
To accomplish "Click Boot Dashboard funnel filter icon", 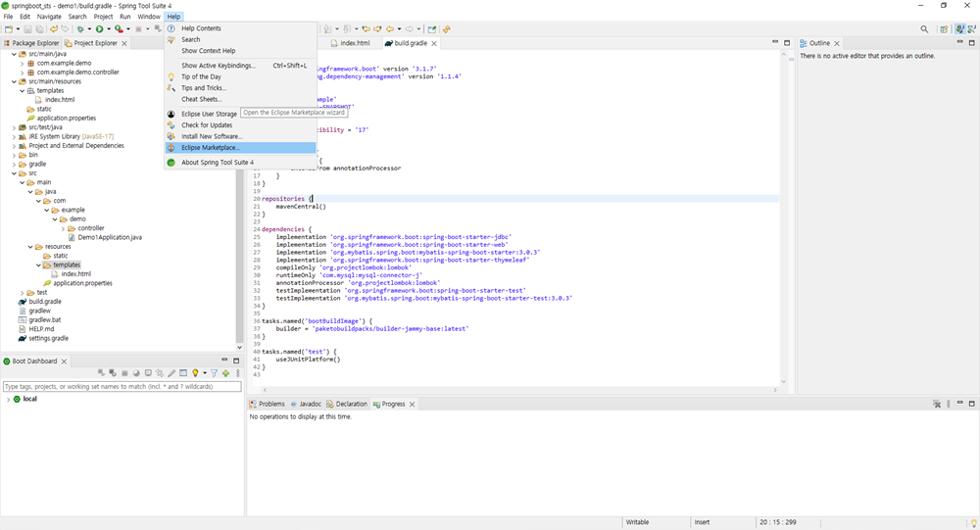I will (x=215, y=373).
